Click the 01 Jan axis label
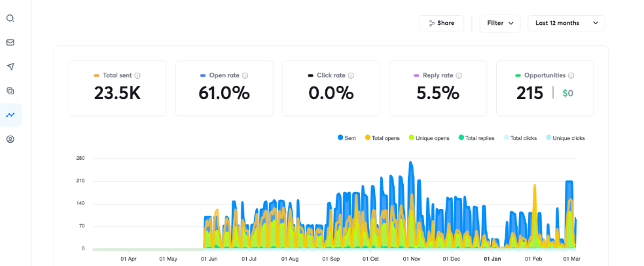The image size is (644, 266). click(x=492, y=259)
